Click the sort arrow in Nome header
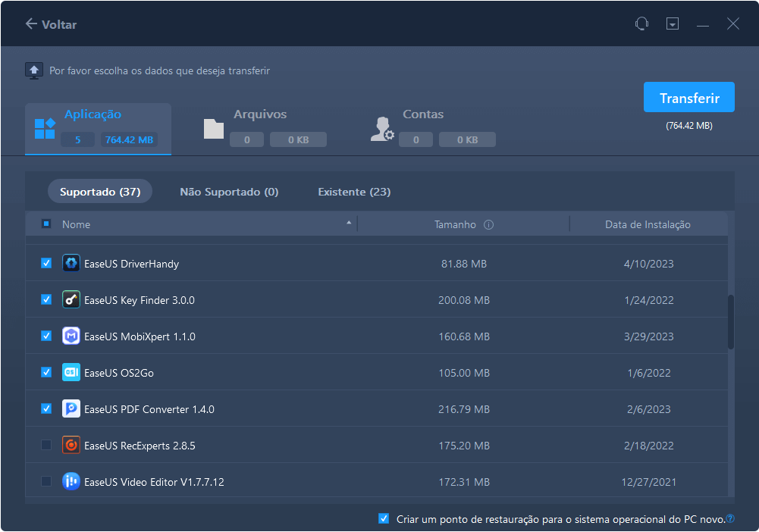The width and height of the screenshot is (759, 532). pyautogui.click(x=349, y=223)
